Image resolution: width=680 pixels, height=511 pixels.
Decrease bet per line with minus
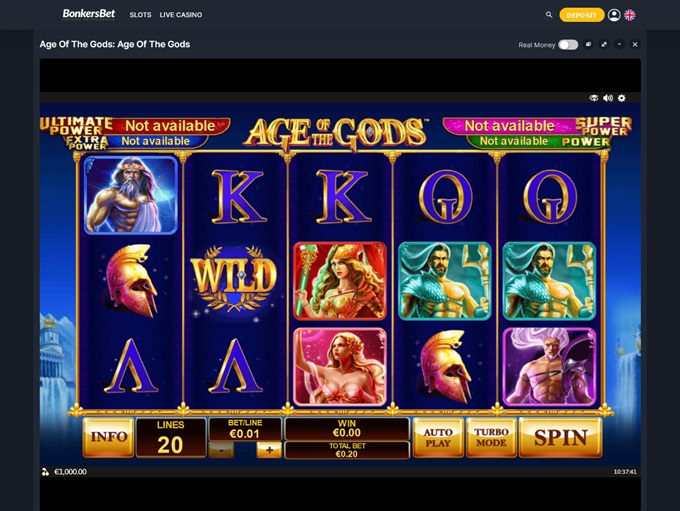[221, 450]
